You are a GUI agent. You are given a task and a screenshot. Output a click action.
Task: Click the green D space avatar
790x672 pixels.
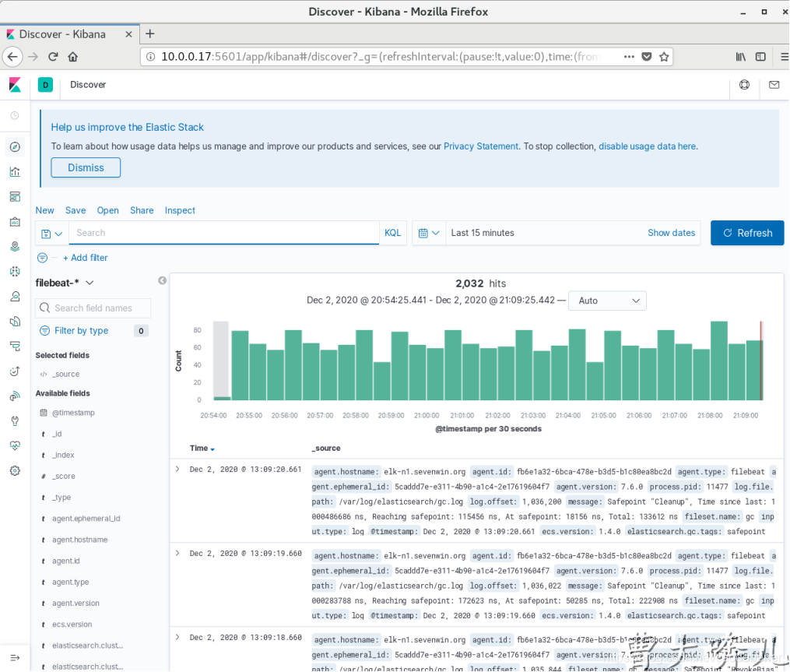[x=45, y=85]
